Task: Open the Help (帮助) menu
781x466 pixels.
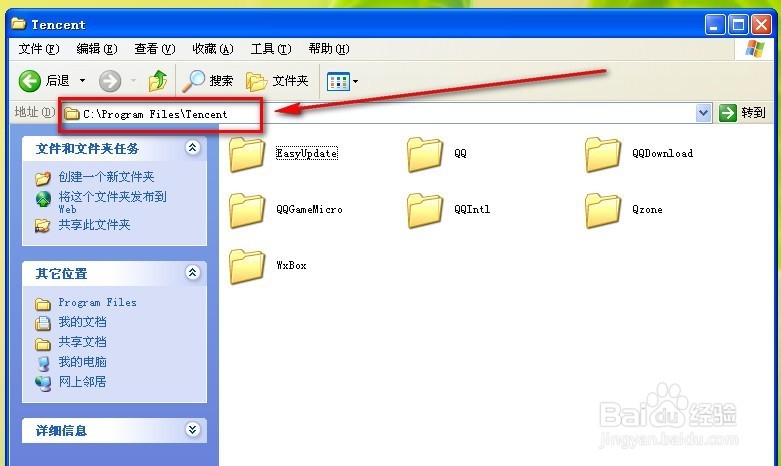Action: pyautogui.click(x=329, y=49)
